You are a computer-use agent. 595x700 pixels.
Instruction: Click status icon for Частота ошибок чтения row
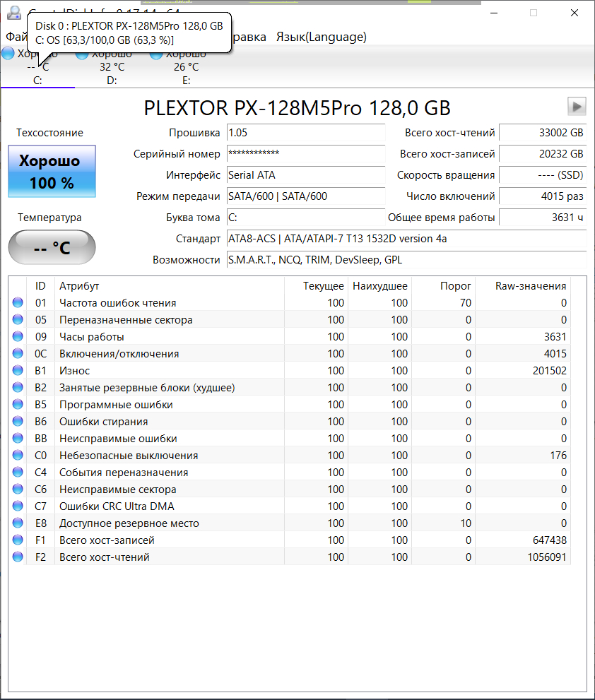(18, 303)
